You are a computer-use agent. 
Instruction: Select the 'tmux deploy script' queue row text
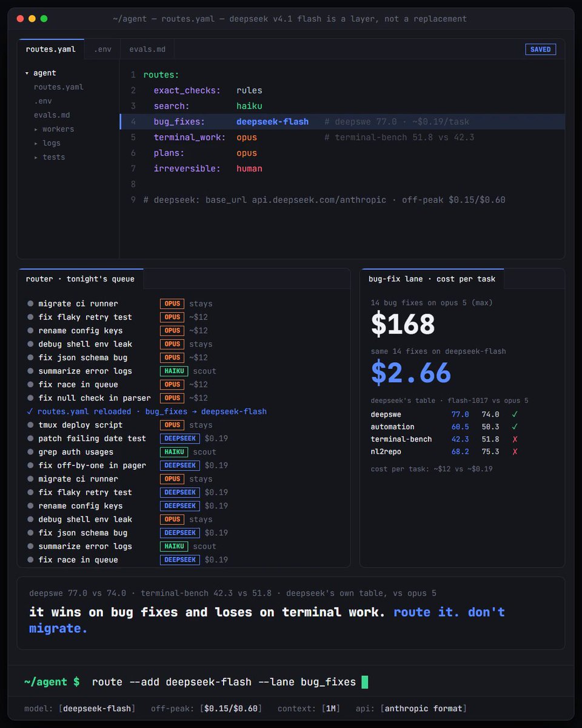tap(81, 425)
